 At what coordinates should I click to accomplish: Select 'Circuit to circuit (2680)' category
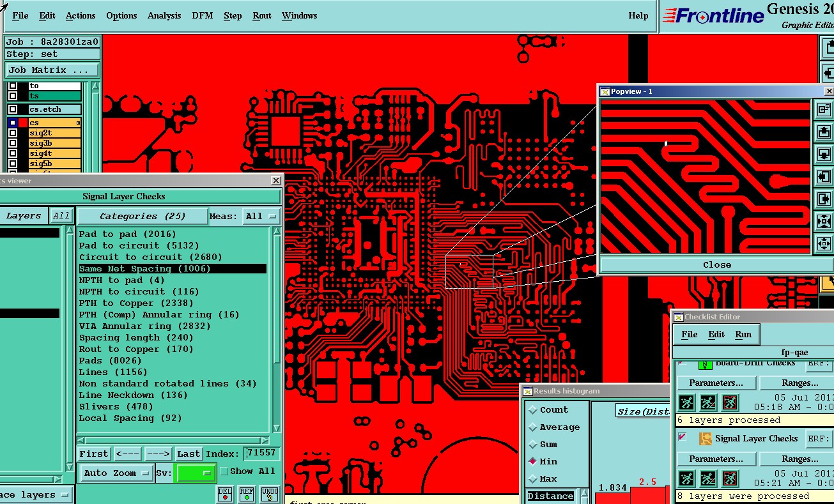coord(151,257)
